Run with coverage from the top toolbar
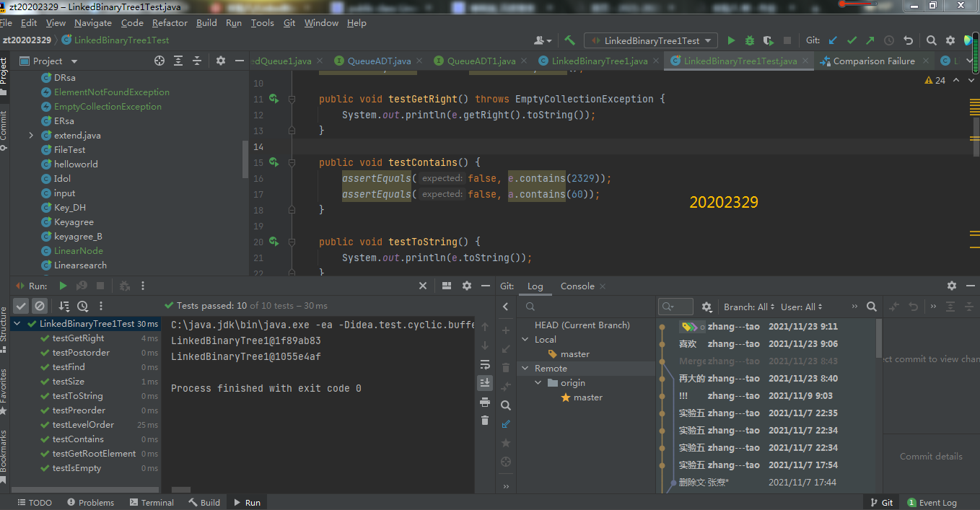Image resolution: width=980 pixels, height=510 pixels. point(769,40)
